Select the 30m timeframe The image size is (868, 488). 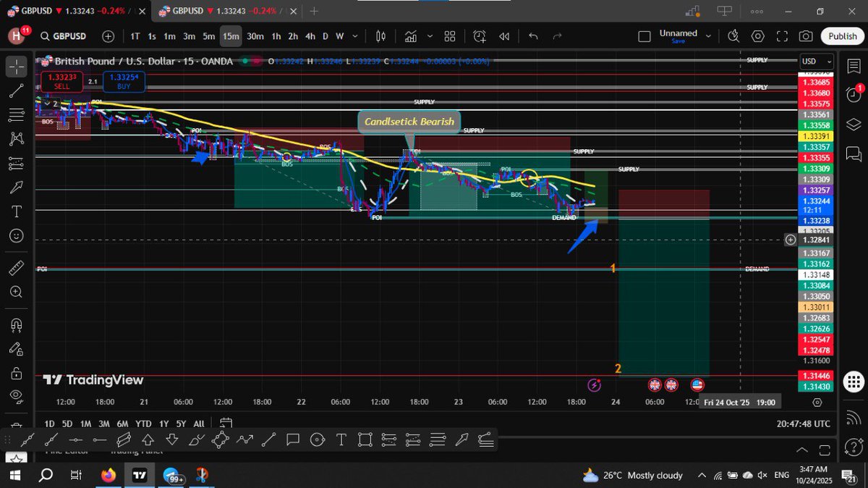pyautogui.click(x=255, y=36)
